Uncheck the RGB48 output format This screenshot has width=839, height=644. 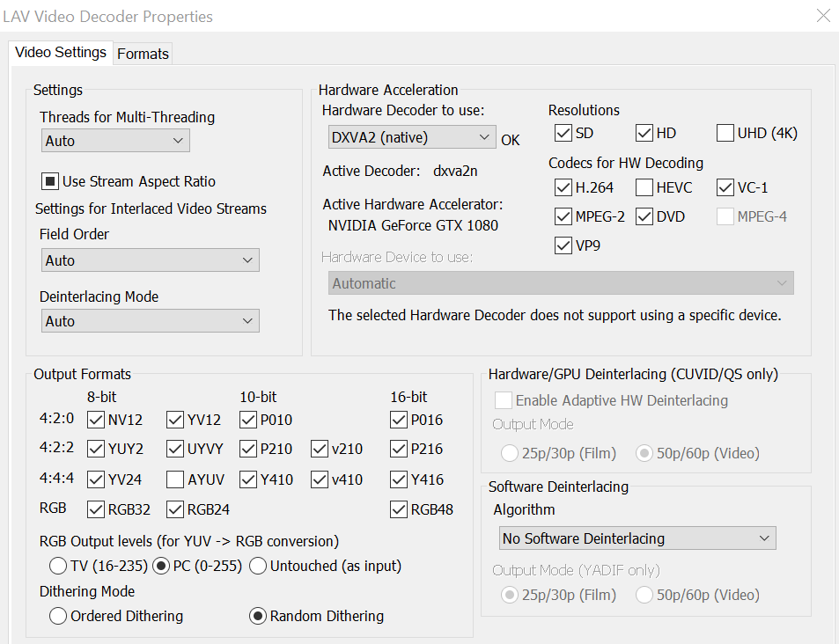click(399, 509)
